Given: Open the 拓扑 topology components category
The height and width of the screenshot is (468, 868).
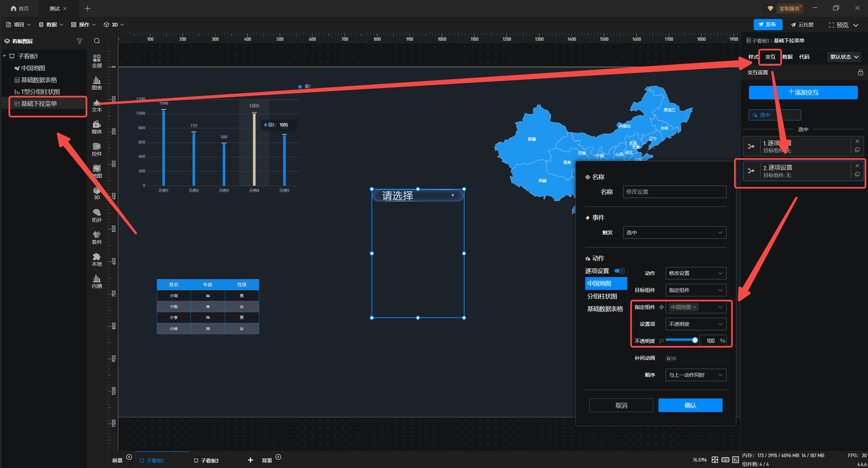Looking at the screenshot, I should click(x=97, y=215).
